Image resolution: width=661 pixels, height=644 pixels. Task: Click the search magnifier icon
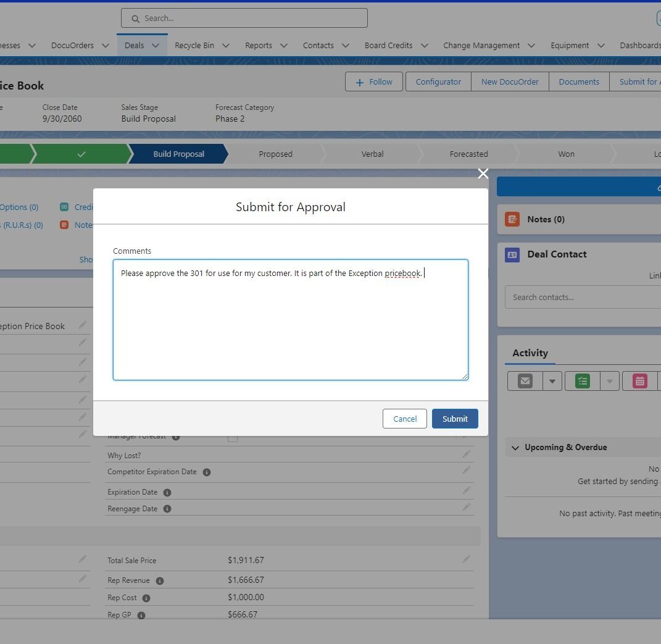click(x=135, y=19)
